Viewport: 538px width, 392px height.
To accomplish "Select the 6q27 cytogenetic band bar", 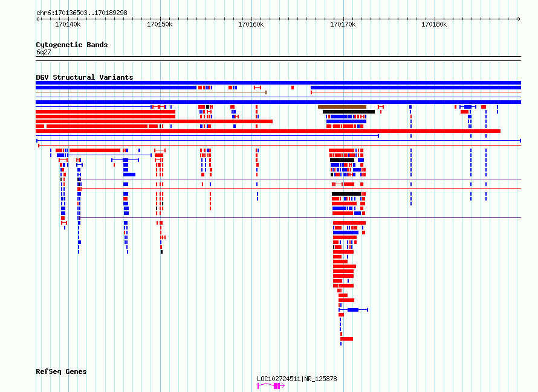I will (278, 59).
